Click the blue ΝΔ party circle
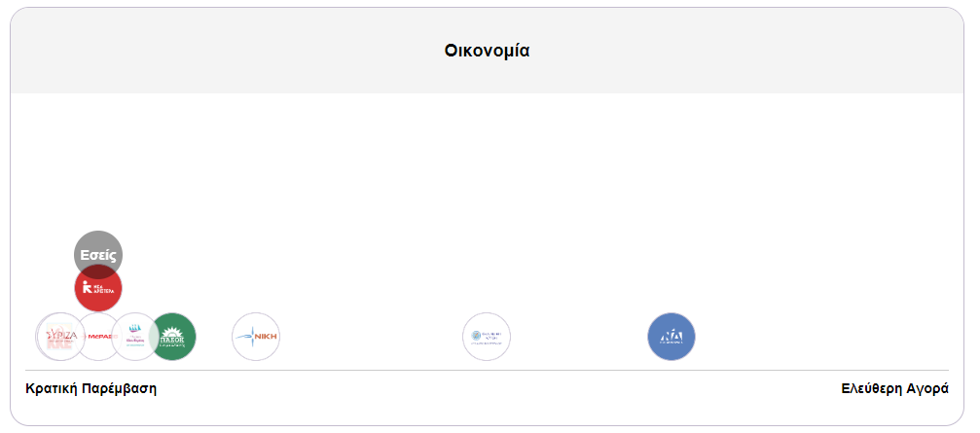Image resolution: width=980 pixels, height=433 pixels. (x=671, y=336)
